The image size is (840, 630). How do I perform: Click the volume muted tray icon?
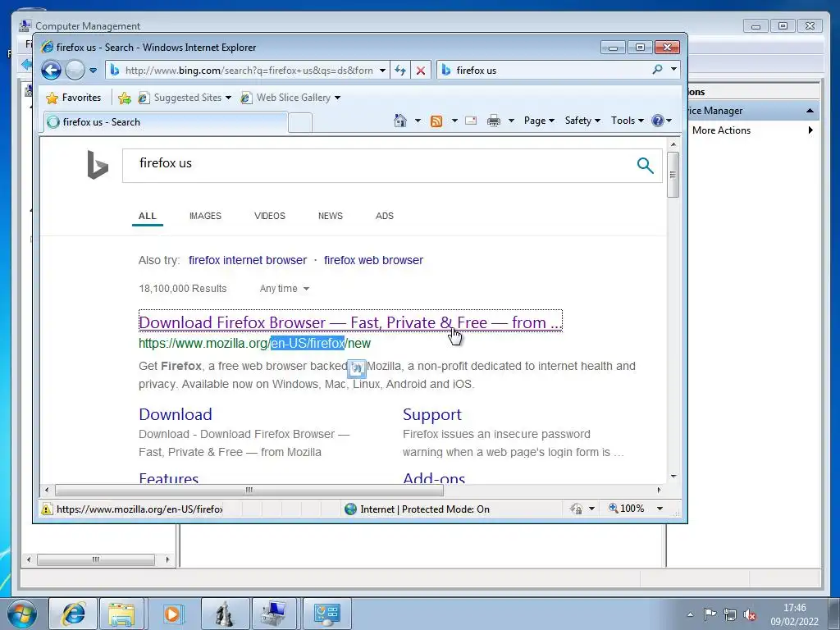(x=750, y=614)
